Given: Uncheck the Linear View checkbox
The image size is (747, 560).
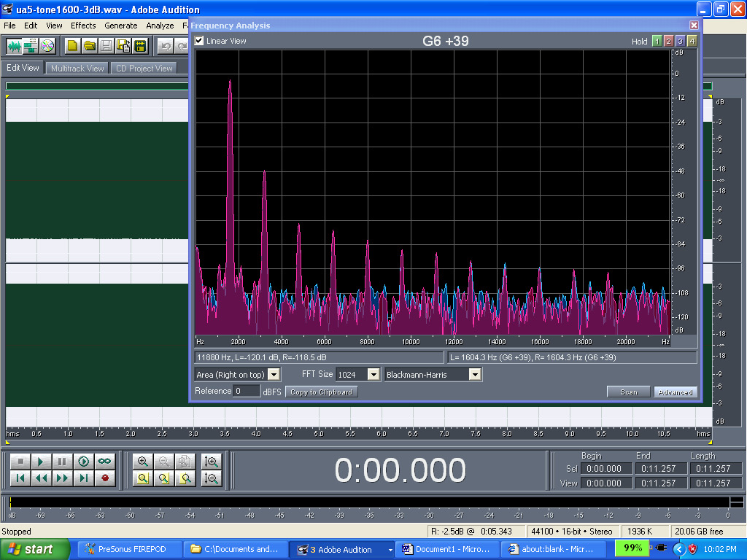Looking at the screenshot, I should click(x=200, y=42).
